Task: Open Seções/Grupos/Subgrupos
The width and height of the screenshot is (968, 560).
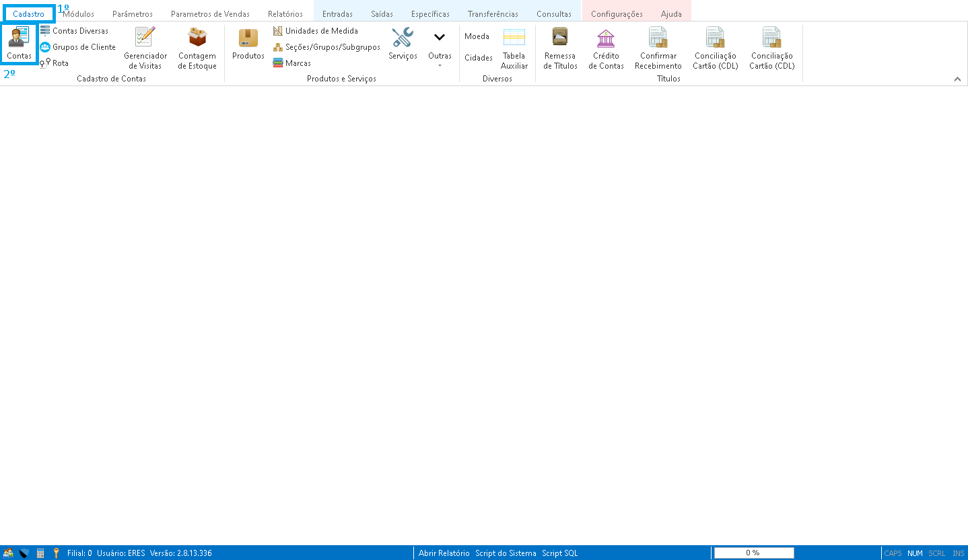Action: tap(326, 47)
